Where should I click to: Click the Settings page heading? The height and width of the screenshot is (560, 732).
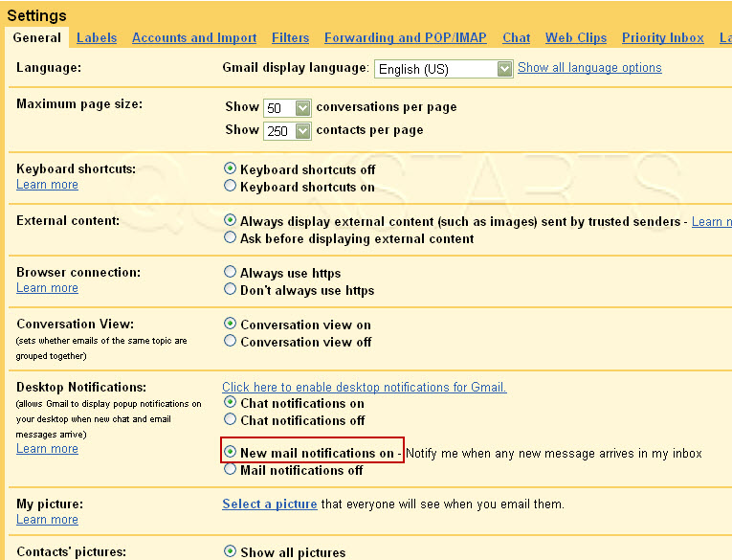click(37, 15)
